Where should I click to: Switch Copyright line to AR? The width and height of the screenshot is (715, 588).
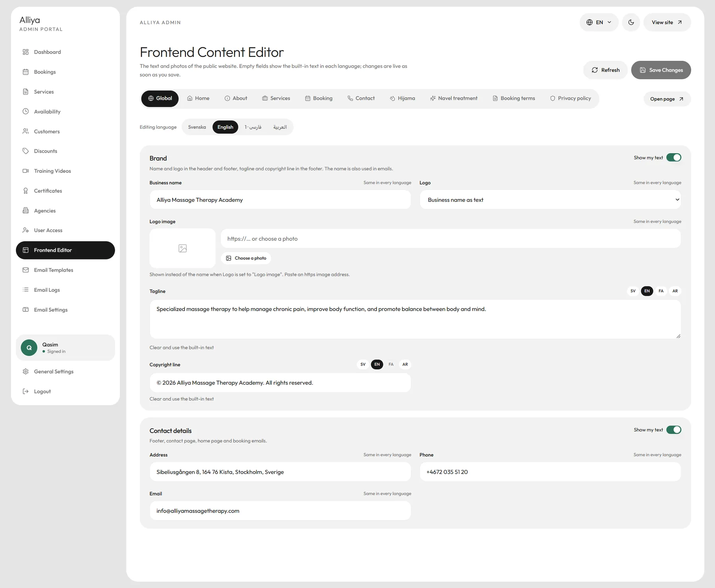pyautogui.click(x=405, y=364)
